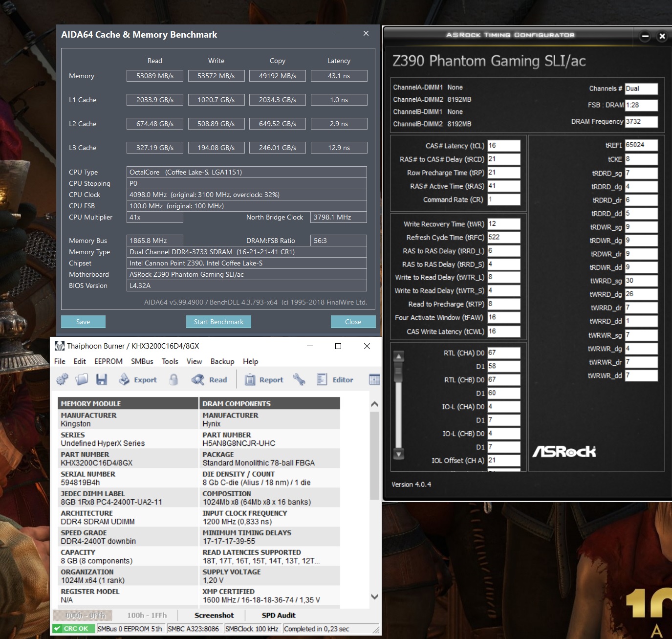Minimize the ASRock Timing Configurator window
The image size is (672, 639).
[x=645, y=36]
